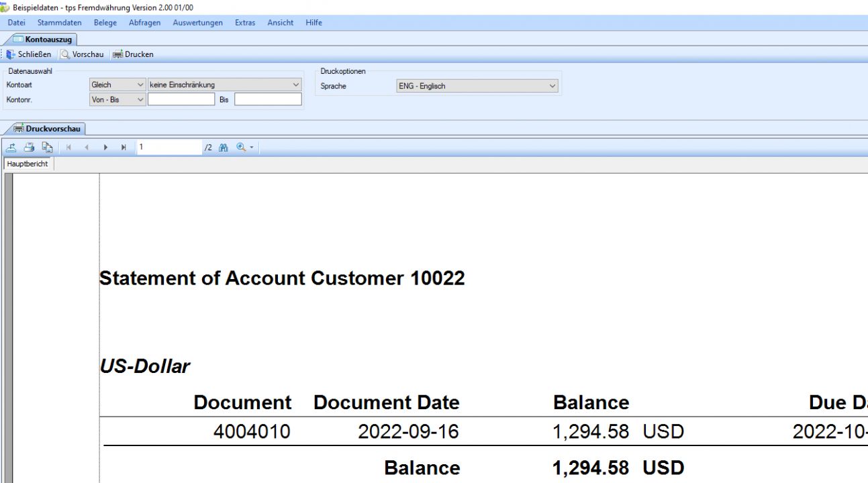868x483 pixels.
Task: Open the binoculars search text tool
Action: (x=224, y=148)
